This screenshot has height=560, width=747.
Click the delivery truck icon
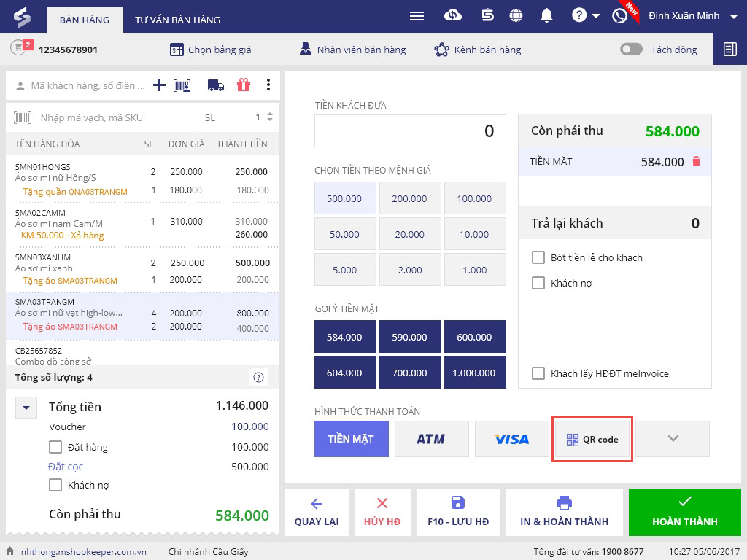pyautogui.click(x=216, y=85)
